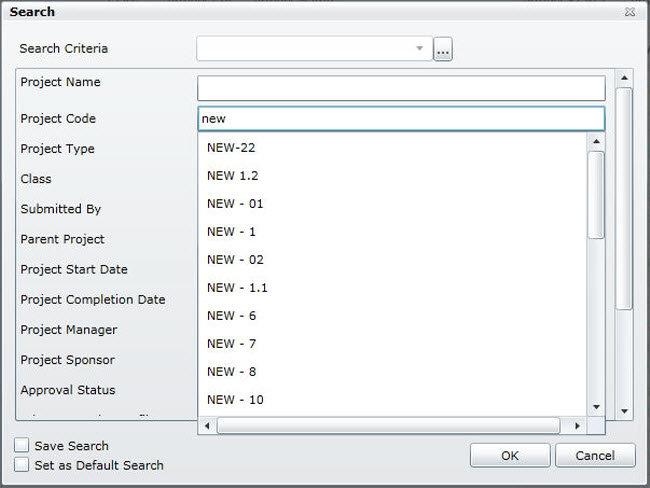Click the suggestion list vertical scrollbar thumb

(596, 195)
